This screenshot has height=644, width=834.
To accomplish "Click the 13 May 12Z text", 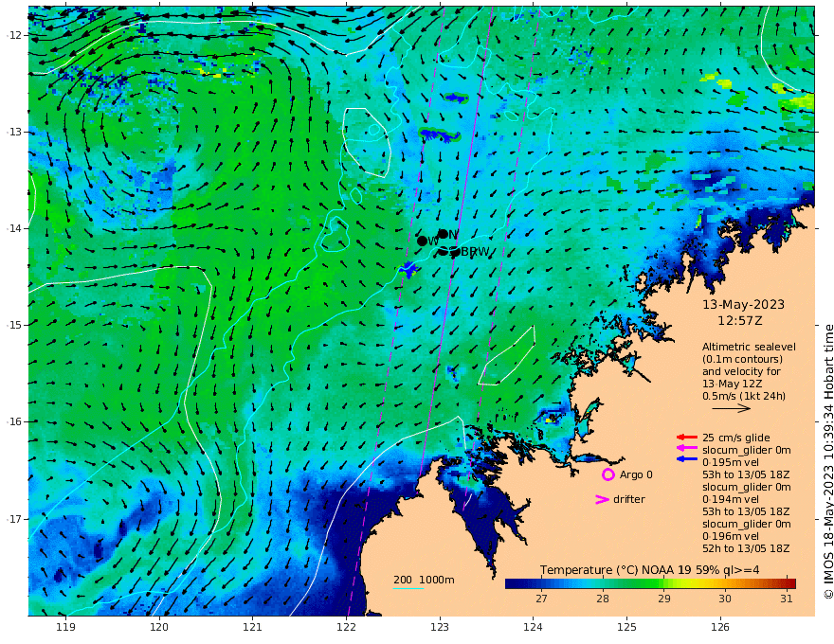I will [x=732, y=384].
